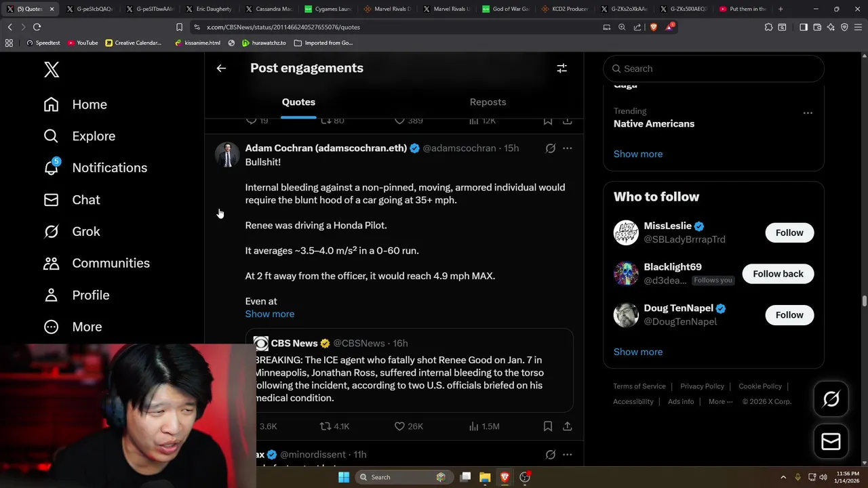
Task: Click Show more under Who to follow
Action: [638, 352]
